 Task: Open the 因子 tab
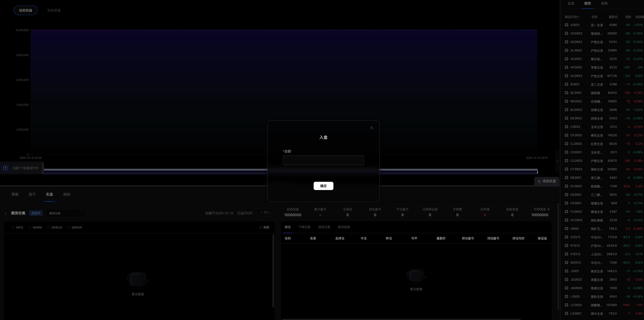tap(32, 194)
